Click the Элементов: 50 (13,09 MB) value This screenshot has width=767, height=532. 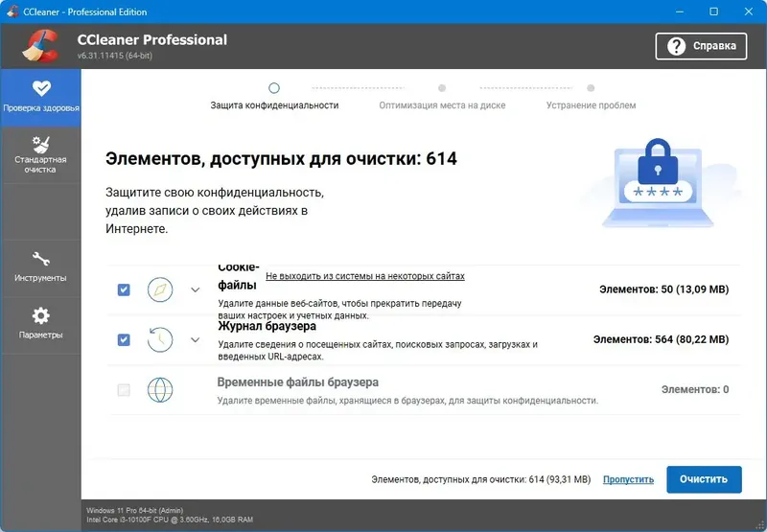(663, 289)
